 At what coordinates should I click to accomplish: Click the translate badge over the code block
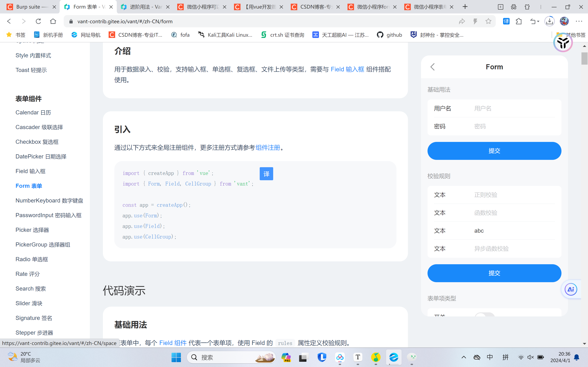point(266,174)
